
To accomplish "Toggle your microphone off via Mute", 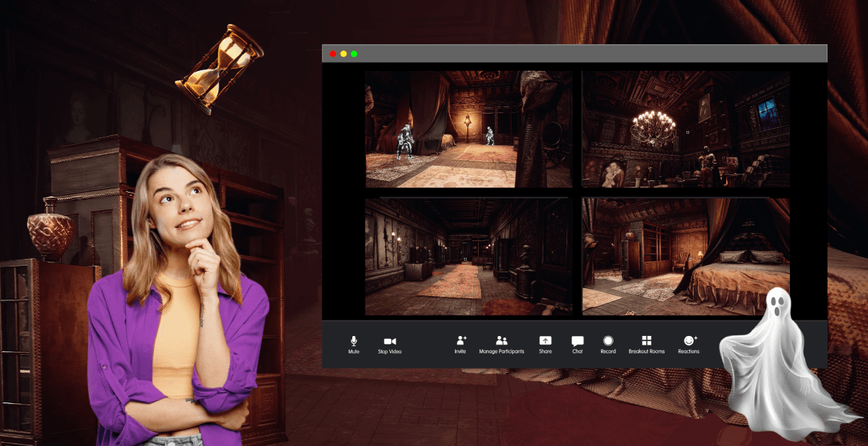I will (354, 340).
